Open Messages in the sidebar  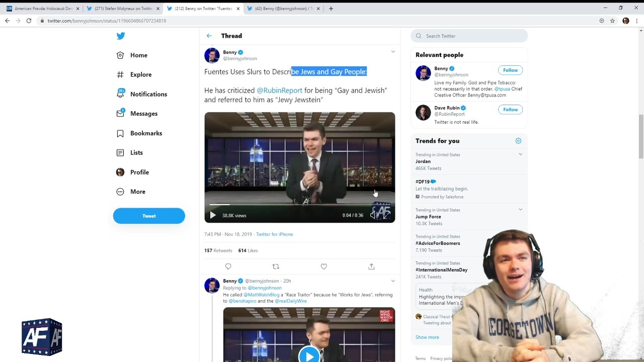(x=137, y=114)
